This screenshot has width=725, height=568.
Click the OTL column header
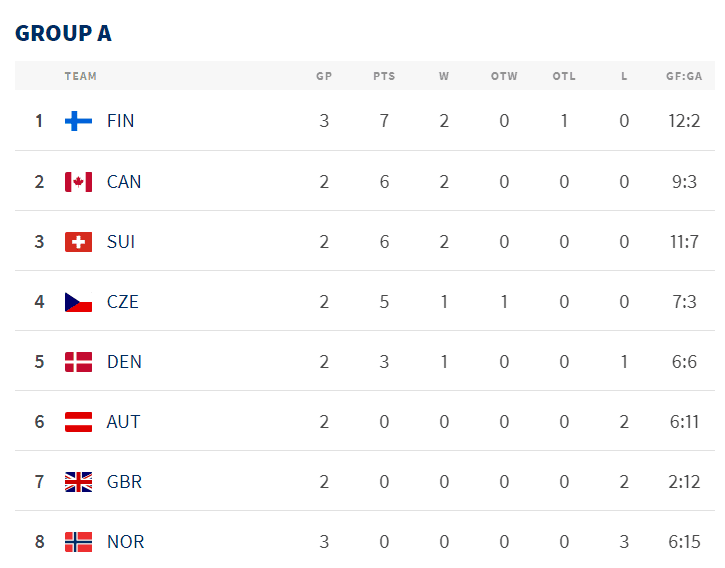(x=564, y=76)
